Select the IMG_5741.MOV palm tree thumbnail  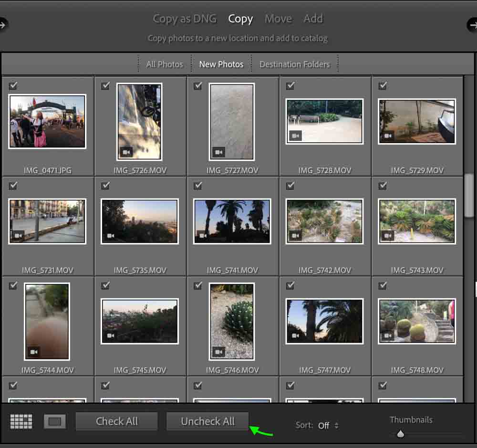[232, 221]
